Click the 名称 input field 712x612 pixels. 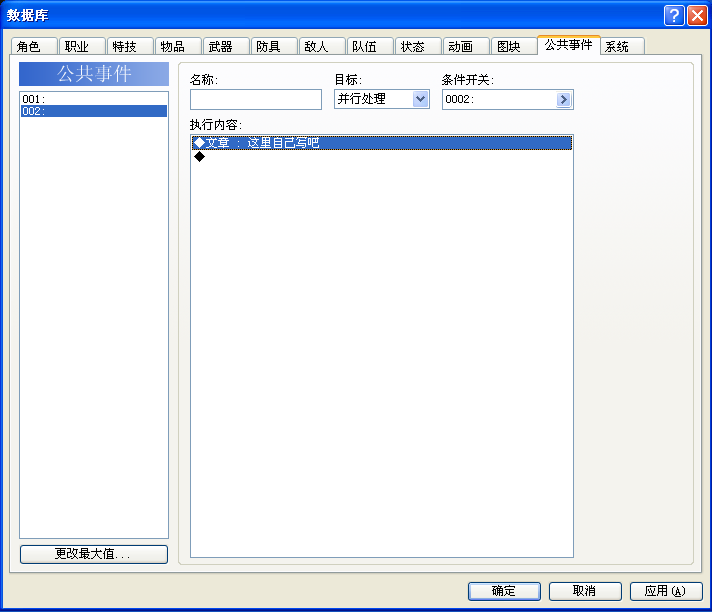(256, 99)
